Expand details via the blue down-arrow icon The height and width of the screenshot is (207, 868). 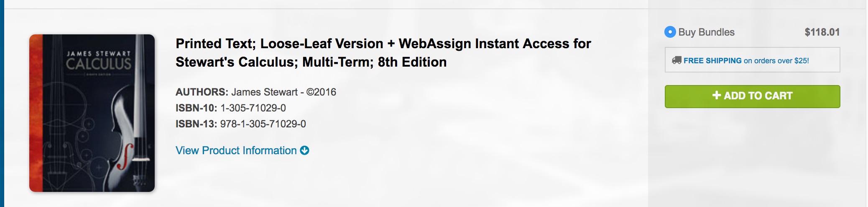[305, 150]
